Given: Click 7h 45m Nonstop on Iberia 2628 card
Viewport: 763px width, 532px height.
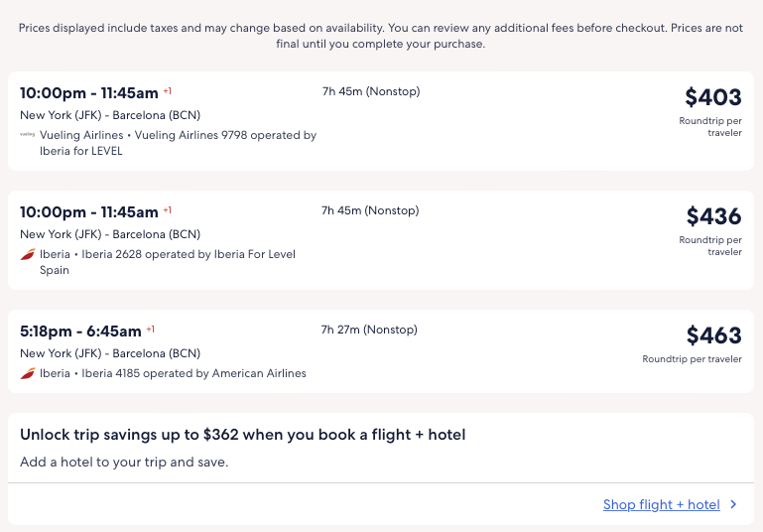Looking at the screenshot, I should pyautogui.click(x=370, y=210).
